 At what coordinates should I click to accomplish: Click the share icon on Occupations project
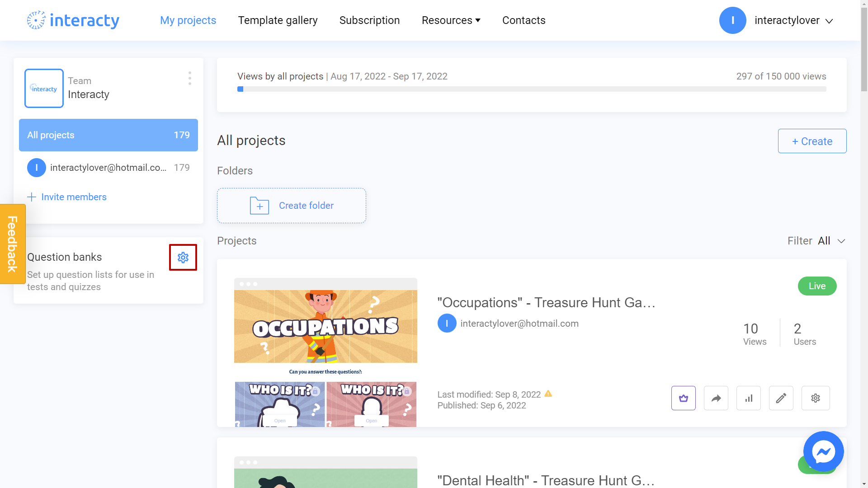pos(716,398)
